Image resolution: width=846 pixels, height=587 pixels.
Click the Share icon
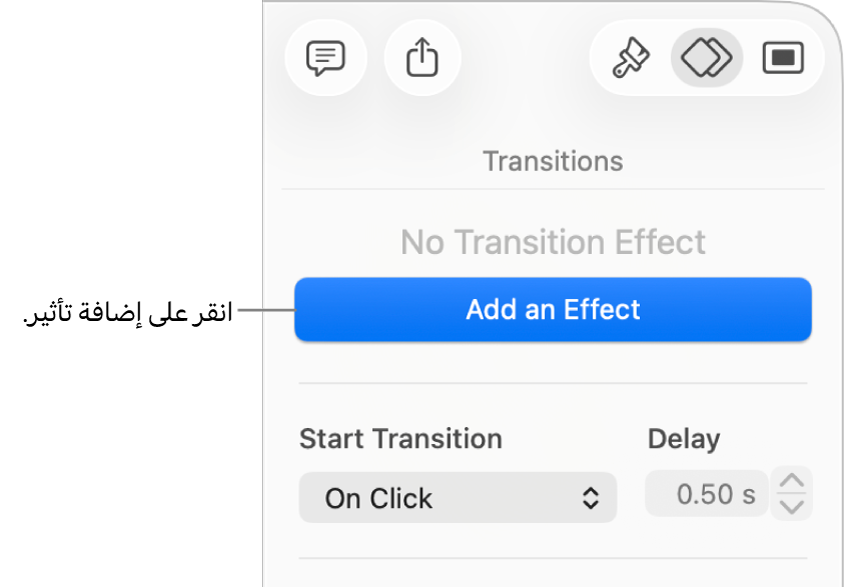[422, 58]
